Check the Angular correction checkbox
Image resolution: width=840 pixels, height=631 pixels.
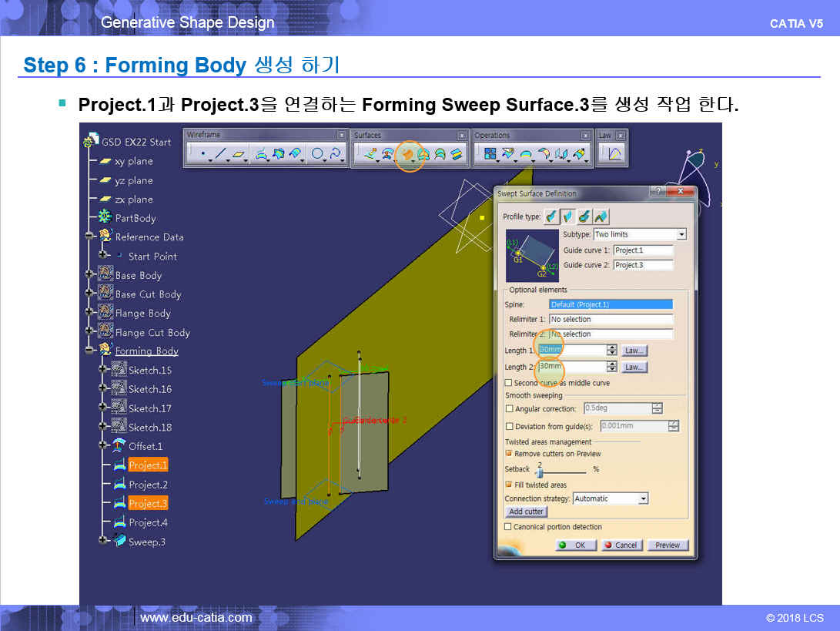click(x=509, y=409)
